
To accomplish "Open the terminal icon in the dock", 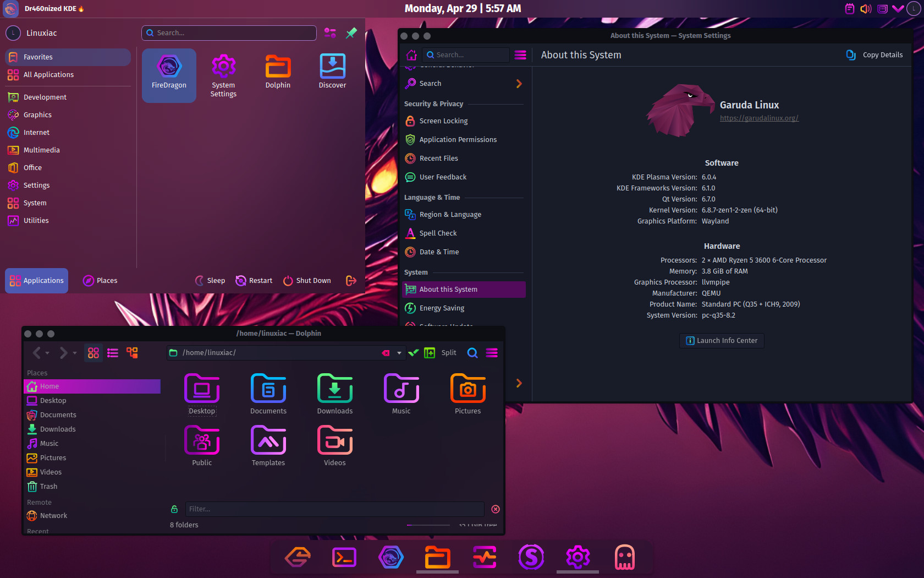I will [344, 558].
